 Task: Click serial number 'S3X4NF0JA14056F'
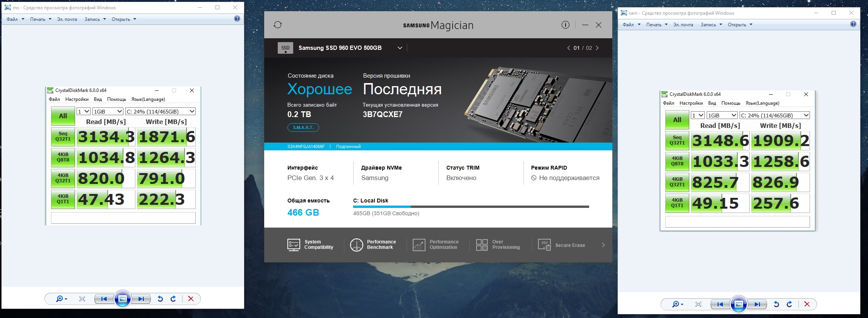tap(306, 146)
